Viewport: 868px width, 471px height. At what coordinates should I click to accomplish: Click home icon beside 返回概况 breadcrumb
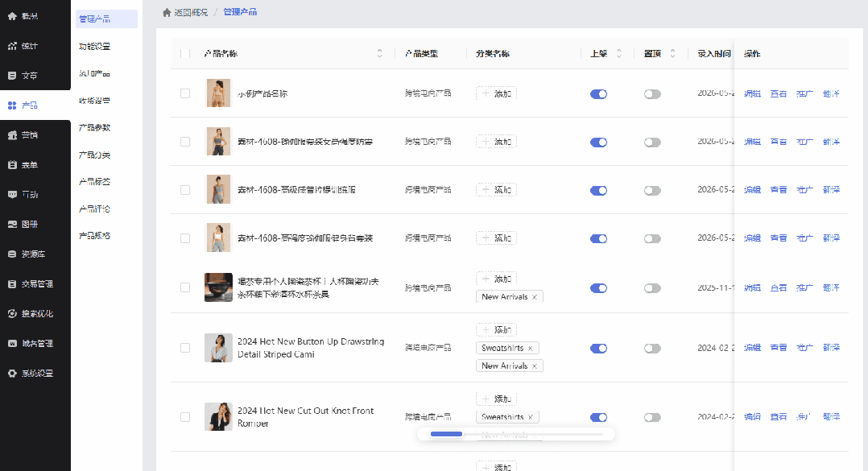click(167, 12)
